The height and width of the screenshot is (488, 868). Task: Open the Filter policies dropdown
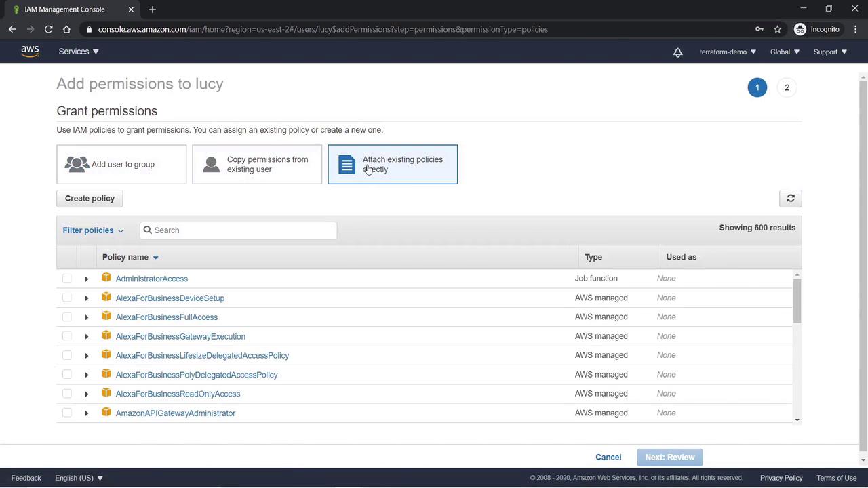click(x=93, y=230)
